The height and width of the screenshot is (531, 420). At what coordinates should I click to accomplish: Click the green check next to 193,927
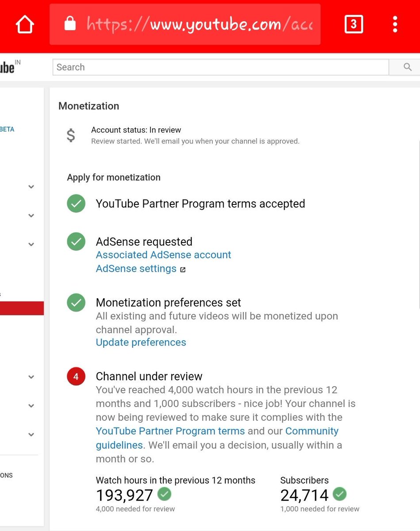pos(164,494)
